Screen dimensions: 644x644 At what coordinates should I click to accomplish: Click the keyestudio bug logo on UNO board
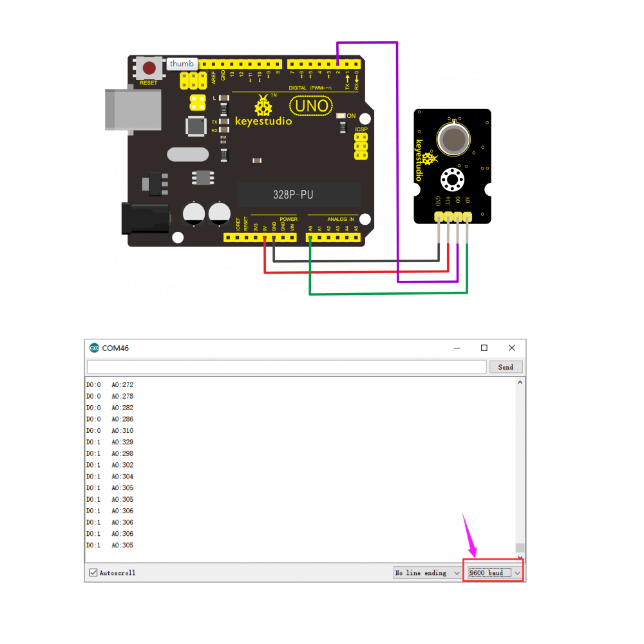pos(263,106)
